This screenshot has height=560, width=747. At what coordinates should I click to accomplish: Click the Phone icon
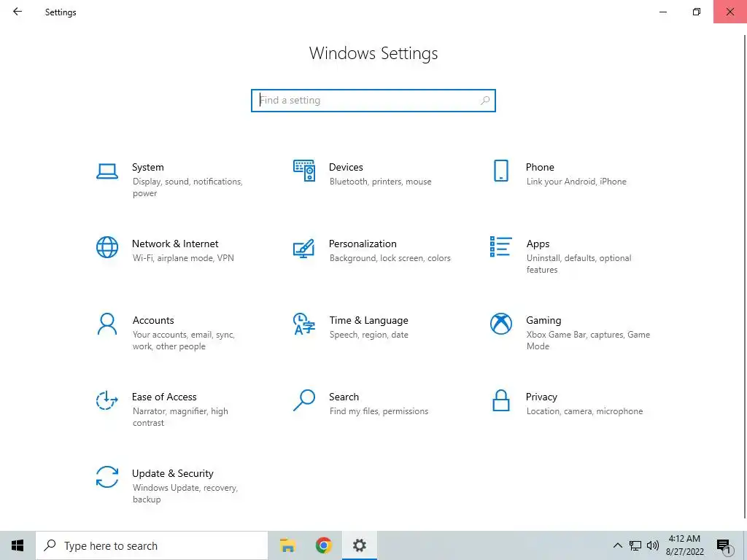point(500,171)
